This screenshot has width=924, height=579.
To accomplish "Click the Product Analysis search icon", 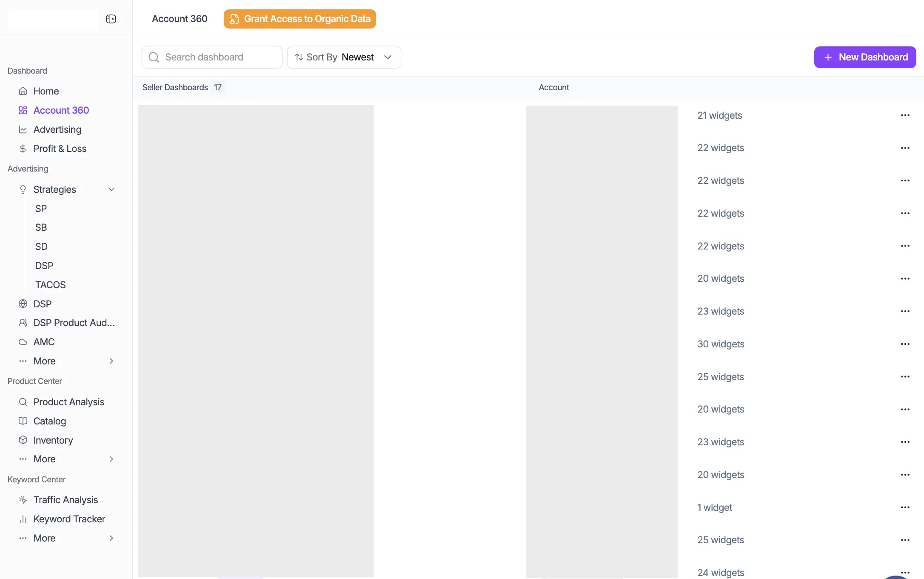I will 23,402.
